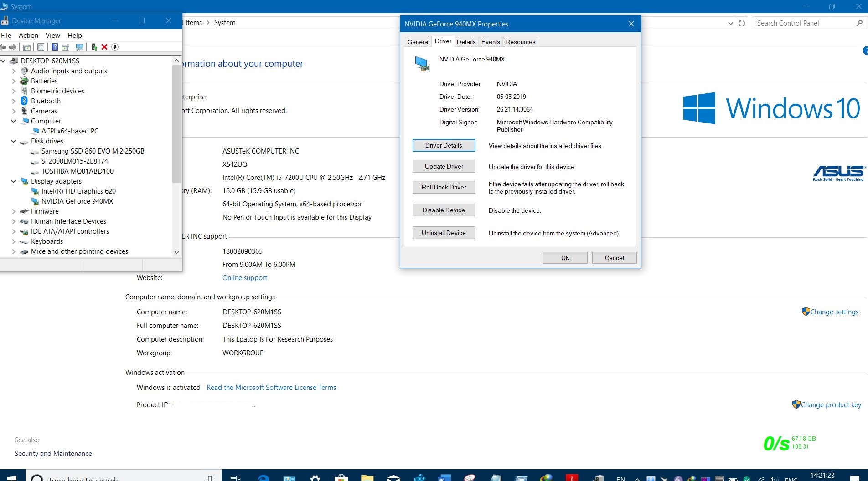868x481 pixels.
Task: Click the refresh icon in System address bar
Action: [x=742, y=23]
